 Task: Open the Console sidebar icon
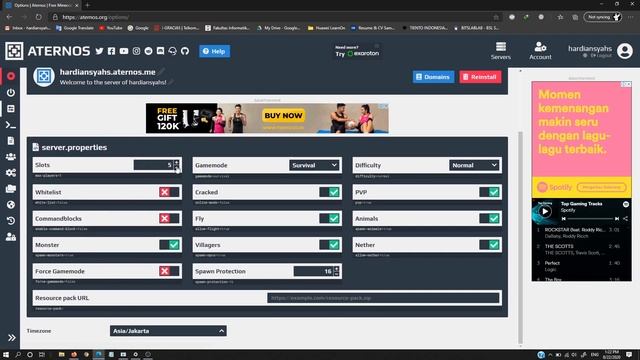[x=11, y=125]
